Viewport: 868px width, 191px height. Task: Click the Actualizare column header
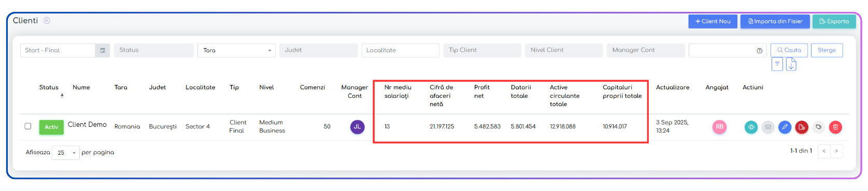[x=673, y=87]
